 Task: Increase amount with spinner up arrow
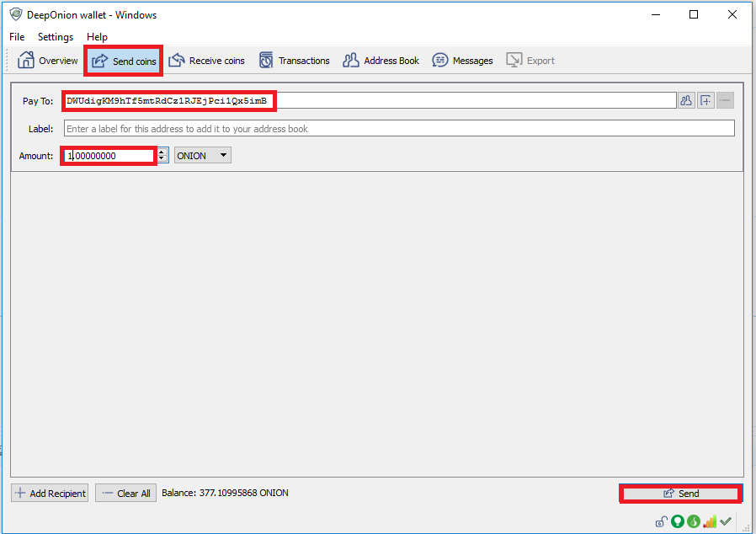[162, 152]
